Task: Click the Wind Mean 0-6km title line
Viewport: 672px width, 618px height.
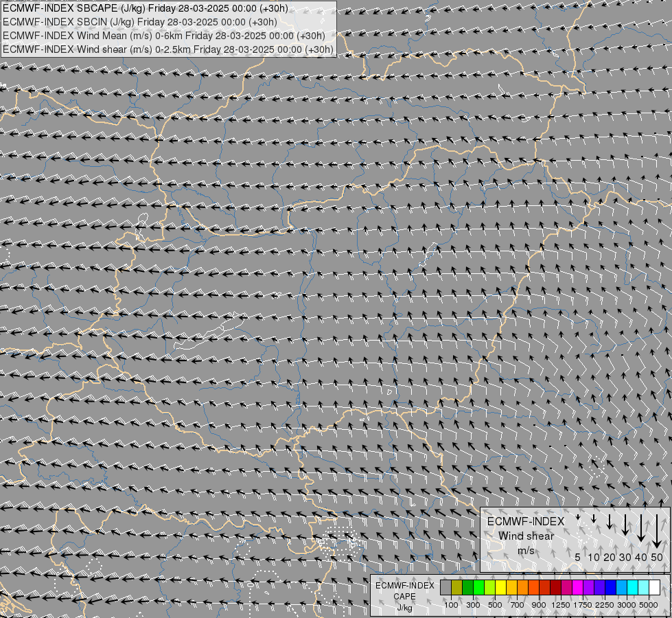Action: tap(164, 36)
